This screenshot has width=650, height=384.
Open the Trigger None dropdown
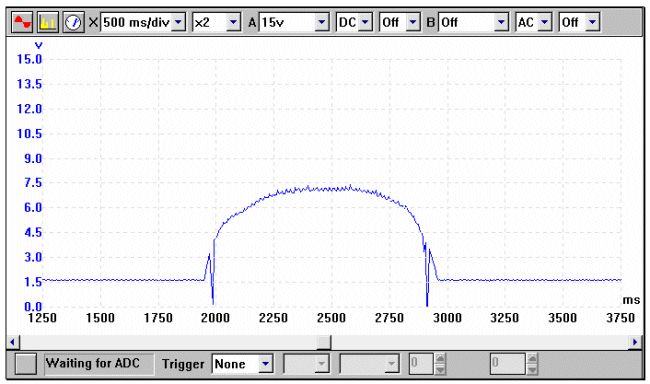(265, 364)
